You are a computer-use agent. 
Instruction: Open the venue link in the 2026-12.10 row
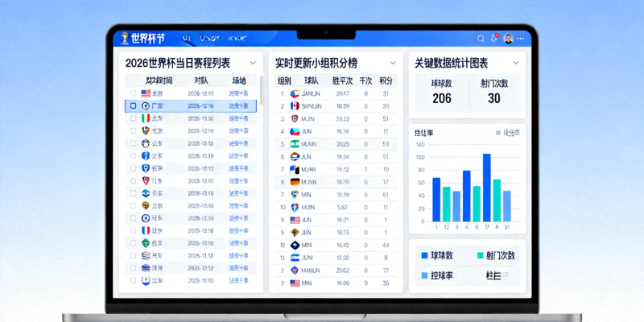coord(238,218)
